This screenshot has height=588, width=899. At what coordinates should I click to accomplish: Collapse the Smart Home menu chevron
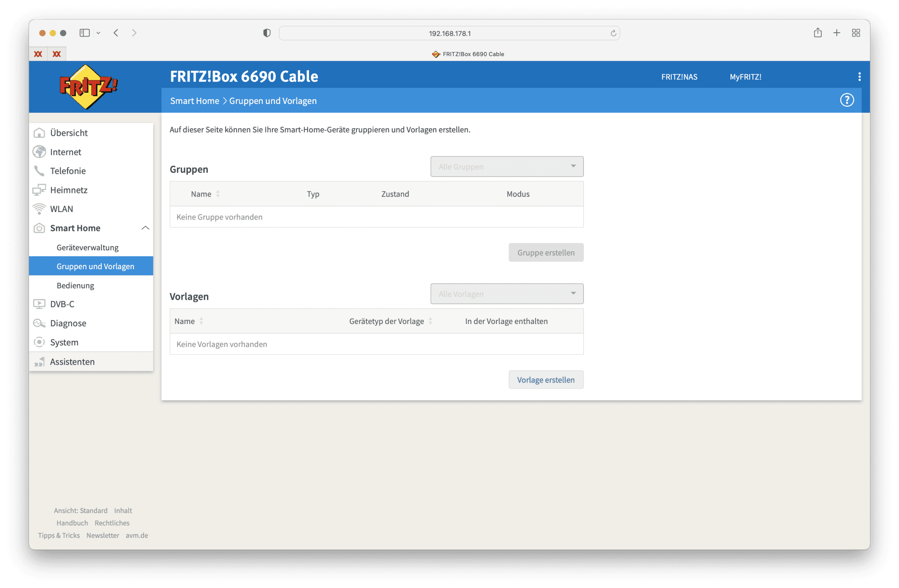pyautogui.click(x=145, y=228)
